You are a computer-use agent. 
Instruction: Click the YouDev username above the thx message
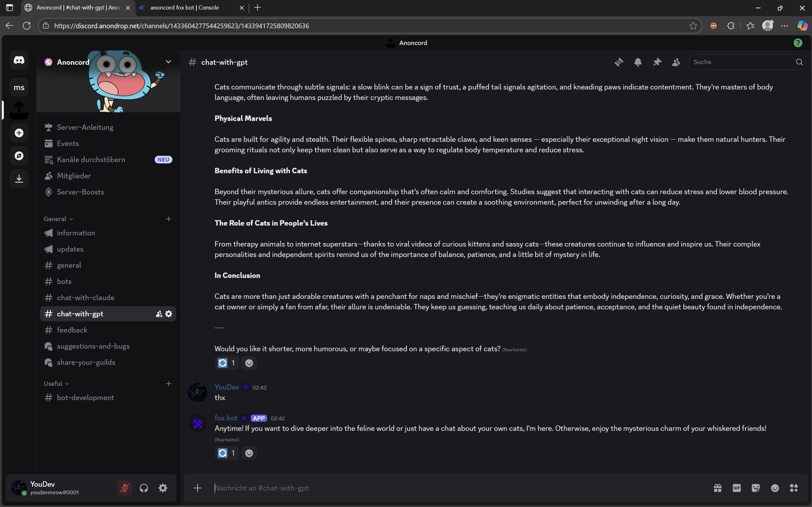tap(226, 387)
